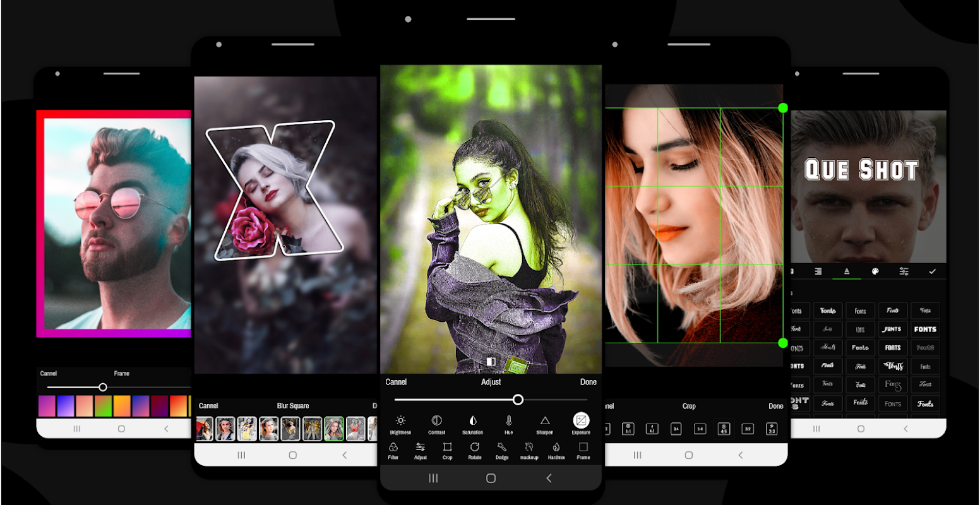Open the Filter tool
Screen dimensions: 980x505
click(393, 447)
